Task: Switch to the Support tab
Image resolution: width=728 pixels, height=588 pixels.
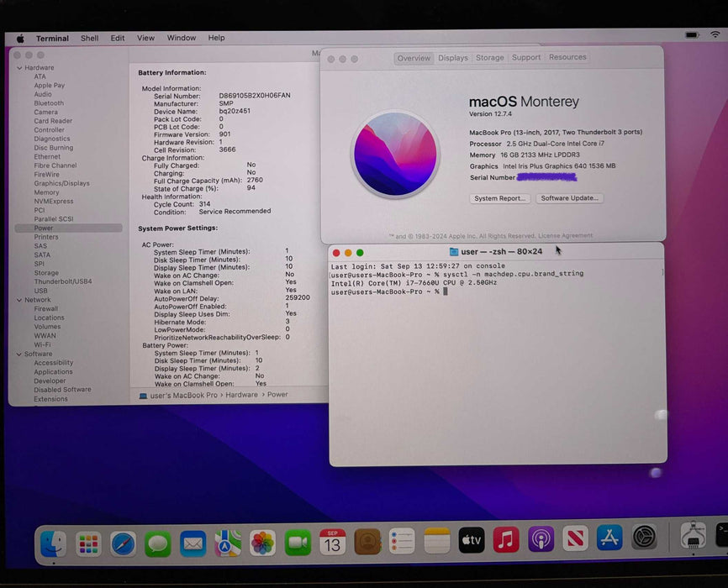Action: (x=526, y=57)
